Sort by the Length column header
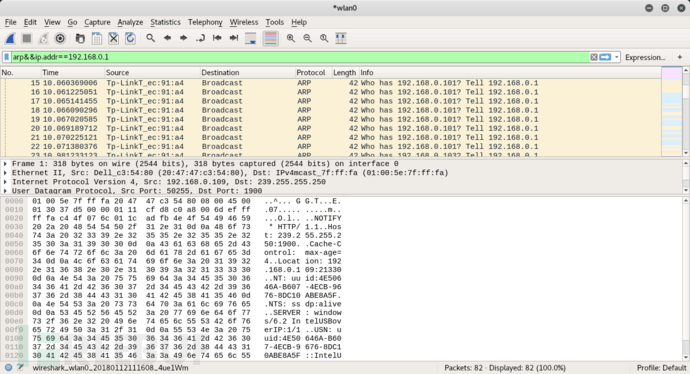Image resolution: width=690 pixels, height=374 pixels. pos(345,73)
